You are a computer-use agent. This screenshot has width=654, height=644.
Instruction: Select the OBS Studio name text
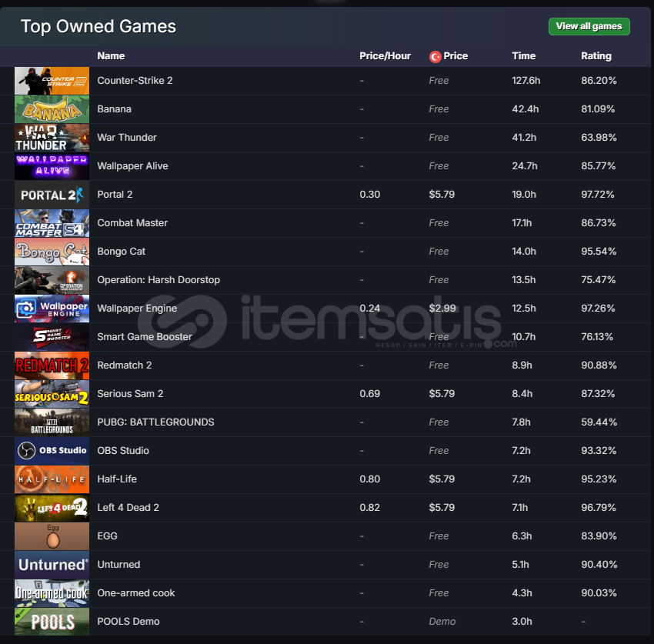[123, 450]
